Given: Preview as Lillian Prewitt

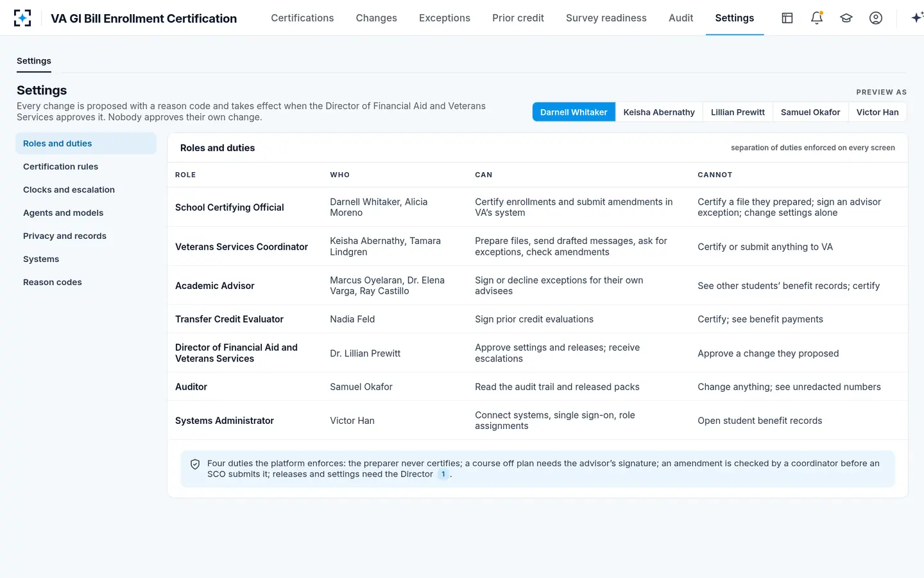Looking at the screenshot, I should 738,112.
